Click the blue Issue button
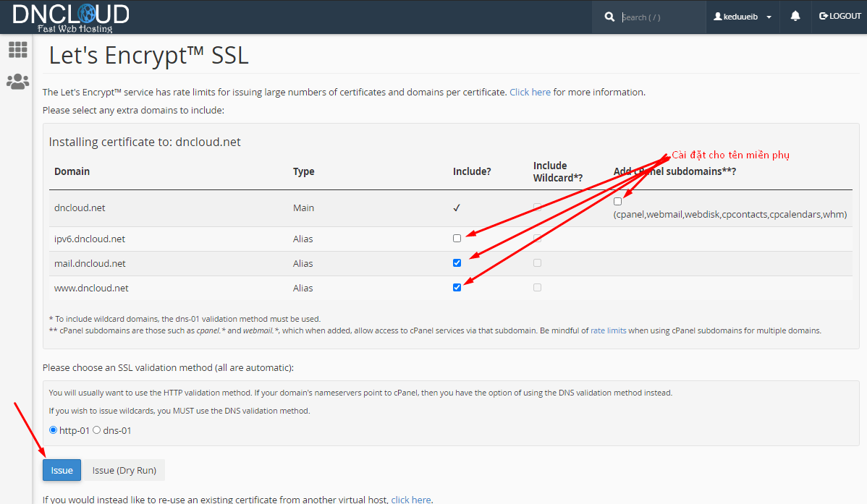 click(62, 470)
